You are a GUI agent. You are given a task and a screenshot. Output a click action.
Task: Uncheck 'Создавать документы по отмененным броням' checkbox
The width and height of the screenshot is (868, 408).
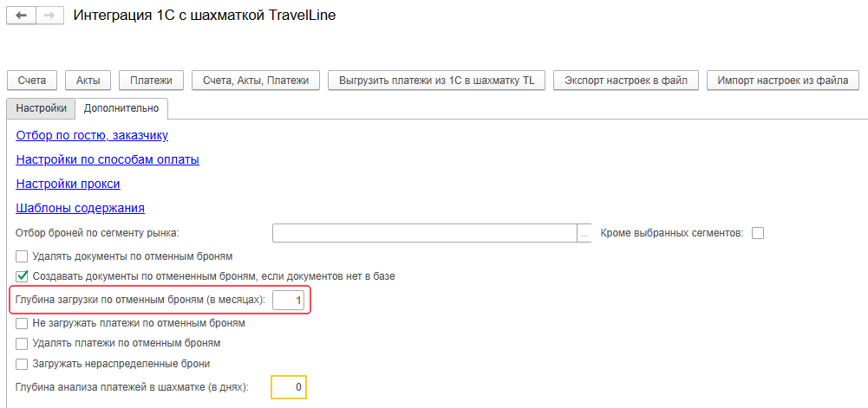coord(23,276)
